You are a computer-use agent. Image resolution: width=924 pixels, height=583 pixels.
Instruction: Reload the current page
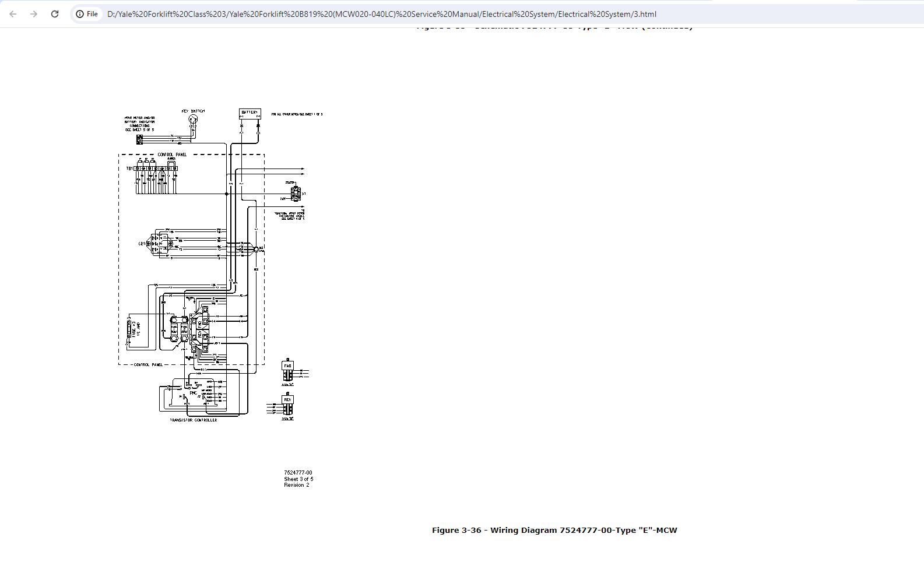[x=55, y=14]
